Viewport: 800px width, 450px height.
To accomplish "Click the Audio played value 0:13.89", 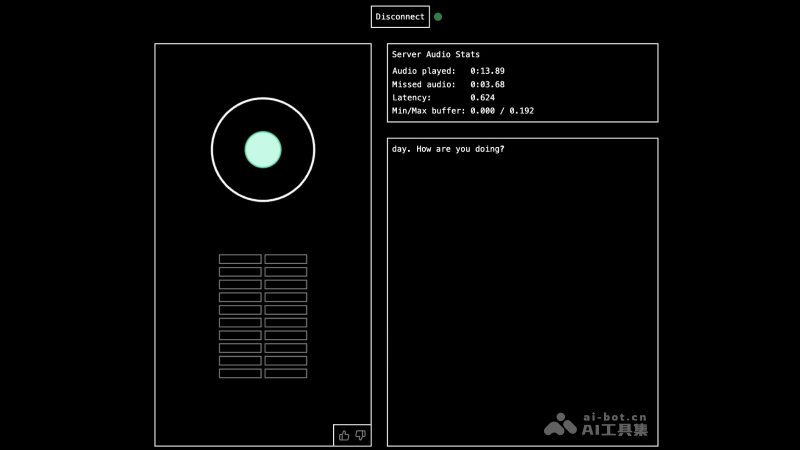I will pos(487,71).
